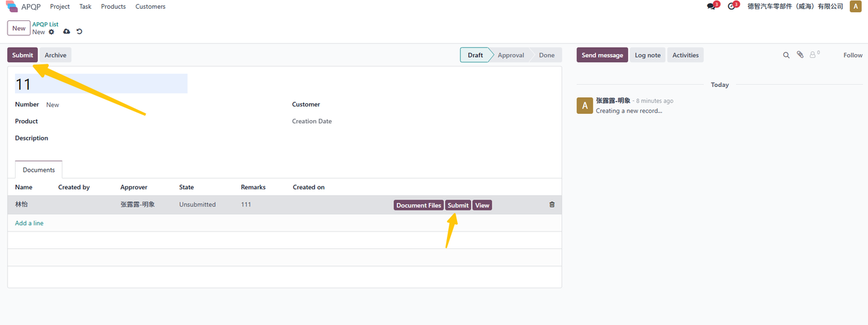Open the user avatar menu
868x325 pixels.
pyautogui.click(x=855, y=7)
